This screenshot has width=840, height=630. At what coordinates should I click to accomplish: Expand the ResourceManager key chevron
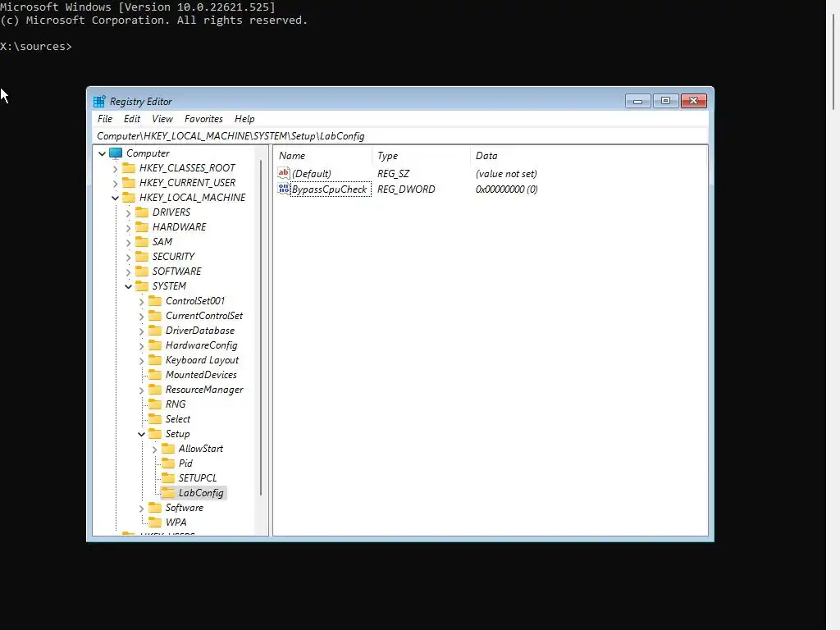click(x=141, y=390)
